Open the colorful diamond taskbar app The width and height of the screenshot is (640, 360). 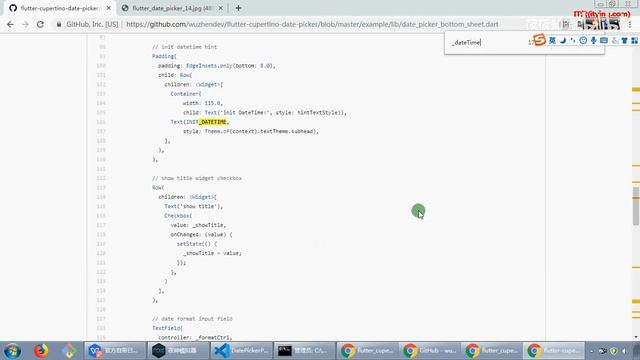69,351
